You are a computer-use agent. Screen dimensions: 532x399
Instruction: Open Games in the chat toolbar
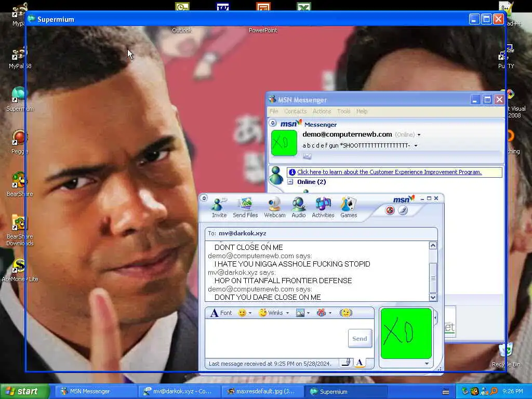tap(349, 207)
